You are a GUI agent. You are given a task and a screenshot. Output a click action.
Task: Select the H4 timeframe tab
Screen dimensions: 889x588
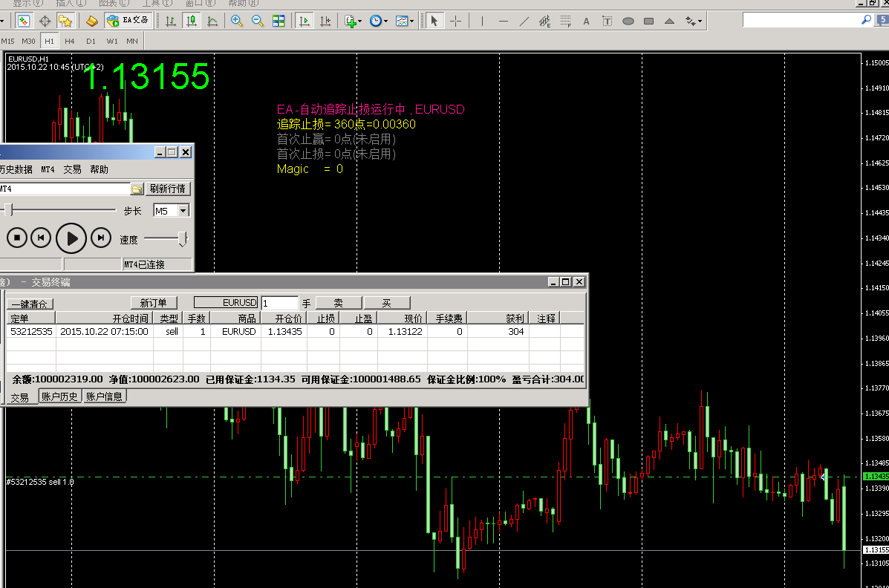(70, 41)
